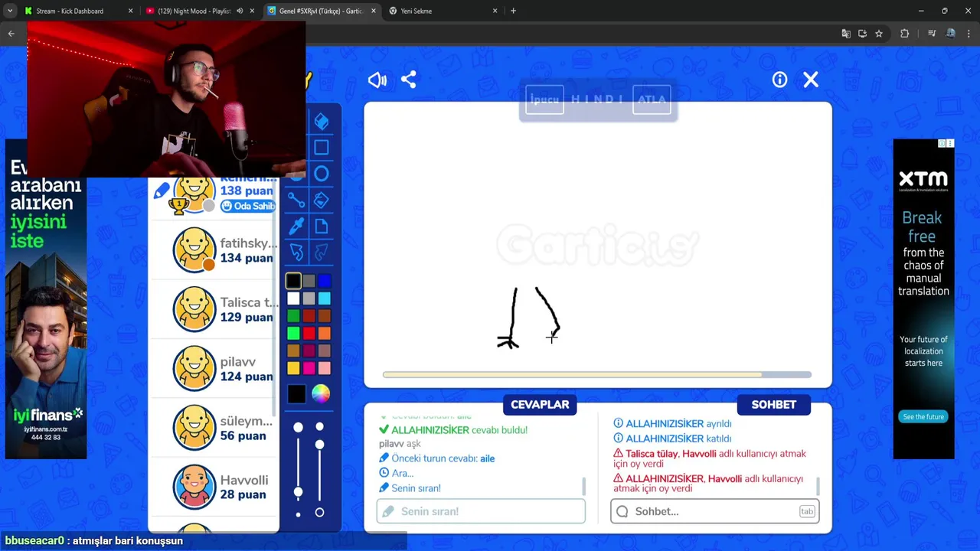Viewport: 980px width, 551px height.
Task: Click the answers panel scrollbar
Action: (584, 486)
